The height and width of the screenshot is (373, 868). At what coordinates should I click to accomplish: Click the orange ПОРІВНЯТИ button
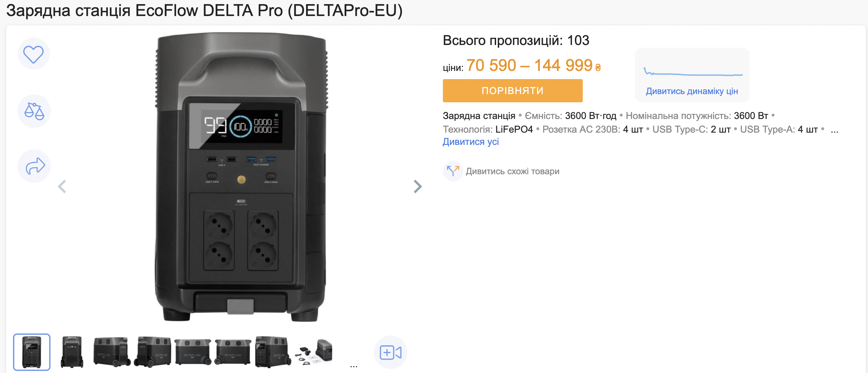point(512,91)
